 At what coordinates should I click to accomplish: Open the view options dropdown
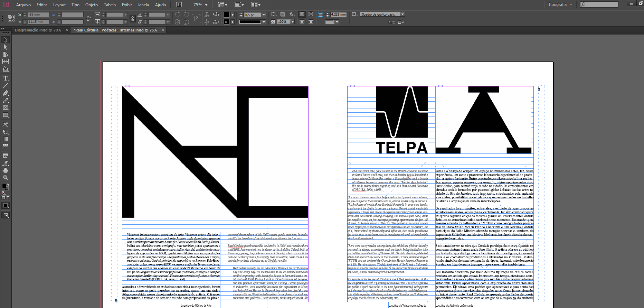[222, 5]
